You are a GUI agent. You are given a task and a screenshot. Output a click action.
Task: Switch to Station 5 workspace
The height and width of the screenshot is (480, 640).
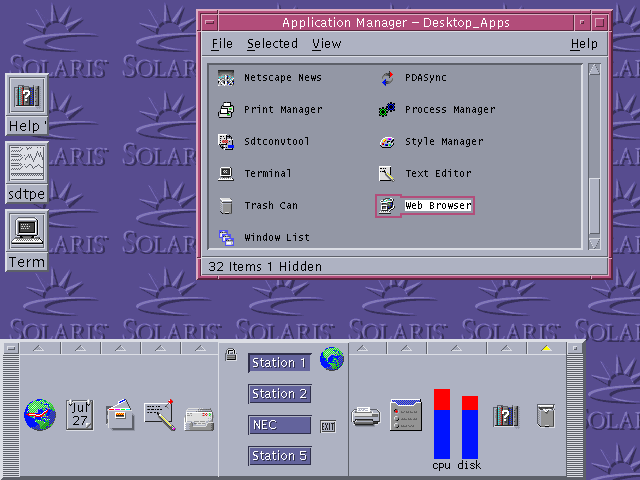tap(280, 456)
